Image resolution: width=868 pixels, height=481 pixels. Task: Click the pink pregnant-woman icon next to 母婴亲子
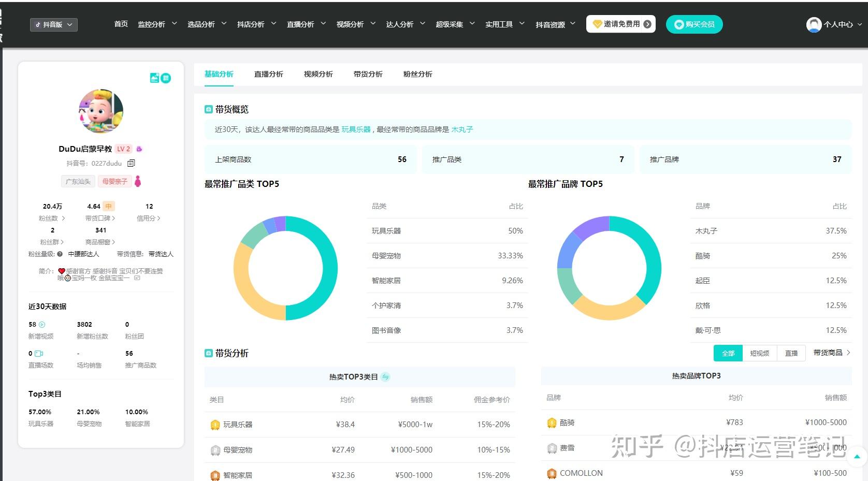click(138, 181)
